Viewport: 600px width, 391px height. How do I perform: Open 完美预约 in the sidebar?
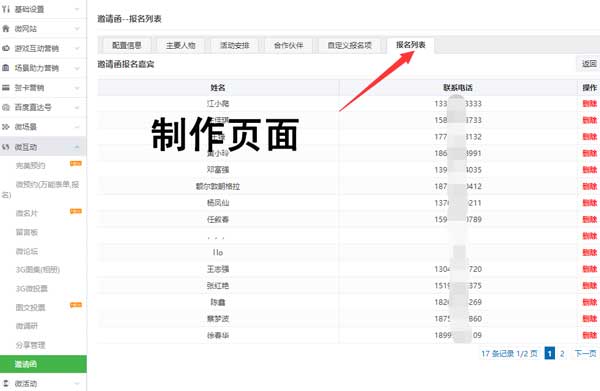[31, 166]
